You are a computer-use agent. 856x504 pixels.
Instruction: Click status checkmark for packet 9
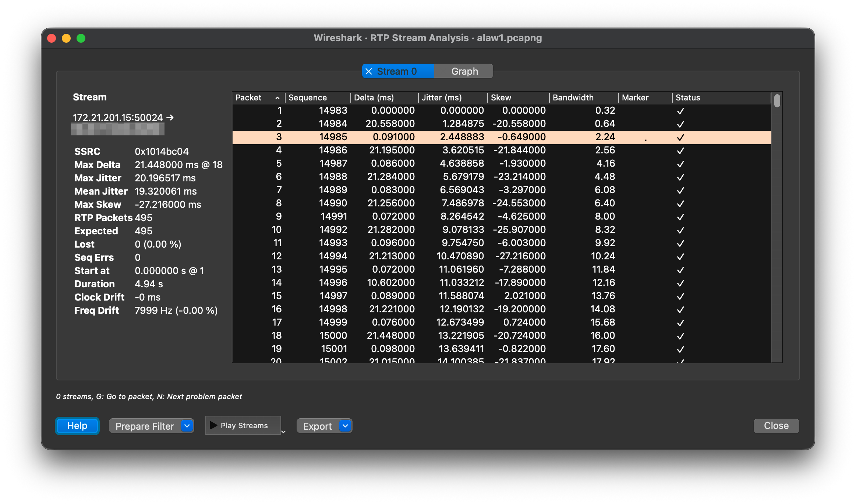click(680, 217)
